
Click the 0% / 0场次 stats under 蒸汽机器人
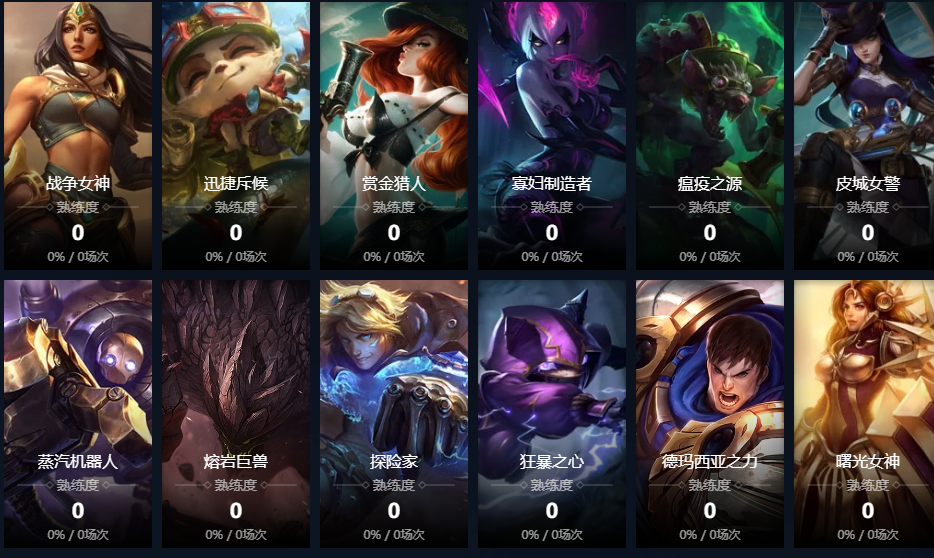pos(78,535)
